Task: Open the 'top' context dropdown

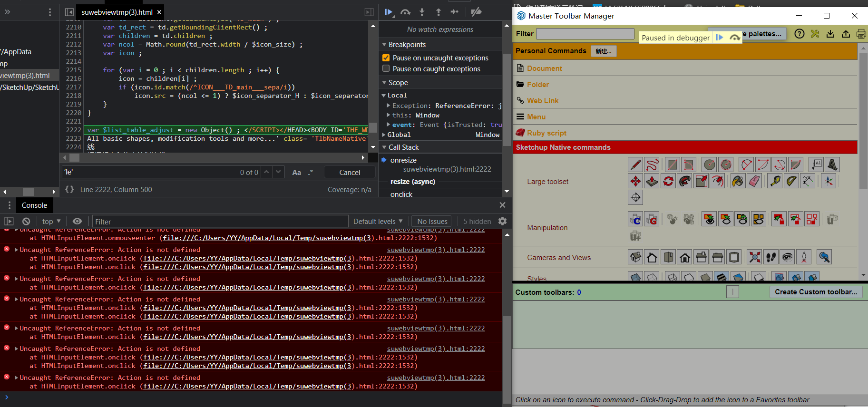Action: (x=51, y=222)
